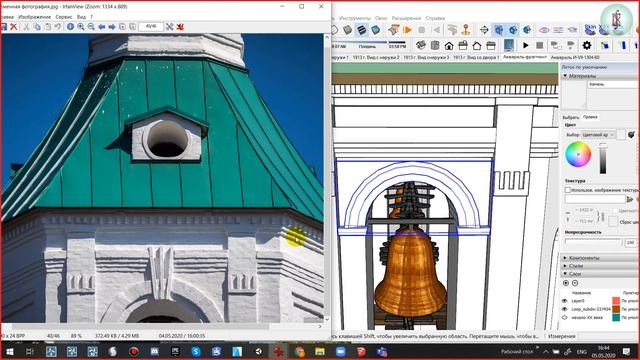Click the look around eye icon
This screenshot has height=360, width=640.
tap(544, 30)
